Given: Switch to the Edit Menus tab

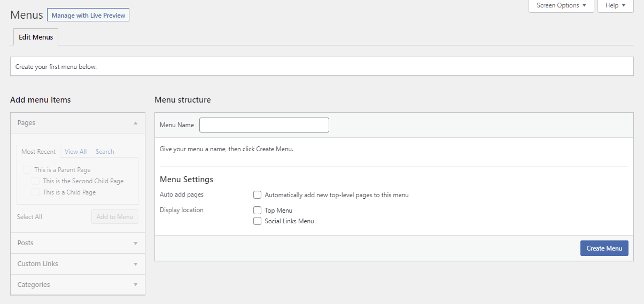Looking at the screenshot, I should [x=36, y=37].
